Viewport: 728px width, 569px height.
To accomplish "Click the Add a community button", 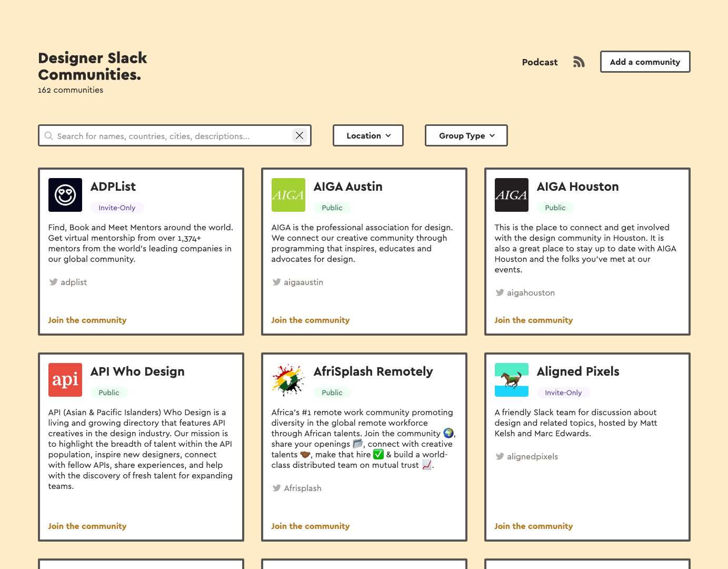I will (645, 62).
